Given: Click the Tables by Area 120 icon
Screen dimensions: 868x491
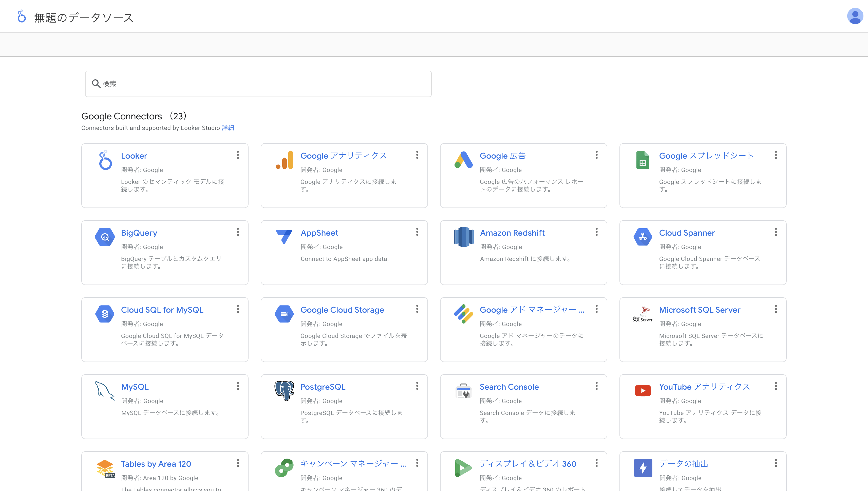Looking at the screenshot, I should [105, 468].
